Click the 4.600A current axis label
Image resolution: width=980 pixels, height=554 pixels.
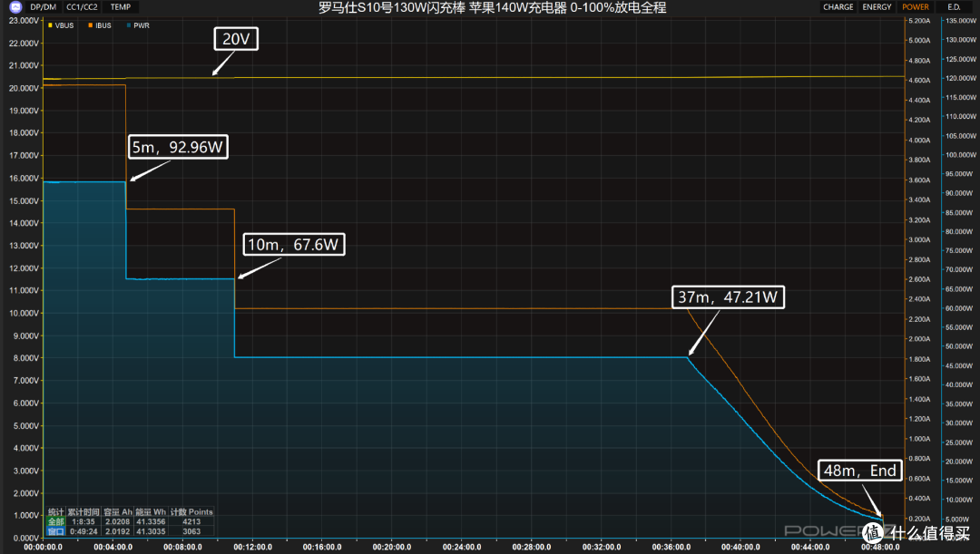pyautogui.click(x=919, y=81)
